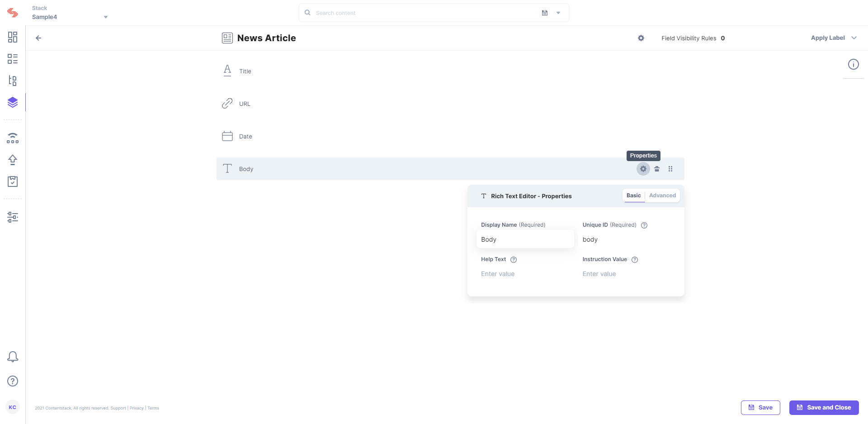Click the Instruction Value input field
Image resolution: width=868 pixels, height=424 pixels.
coord(627,274)
